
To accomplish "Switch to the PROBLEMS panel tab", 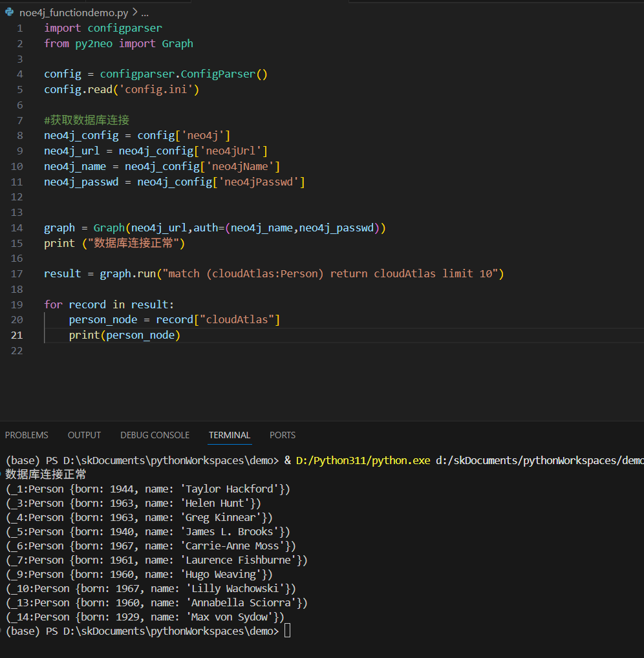I will point(27,435).
